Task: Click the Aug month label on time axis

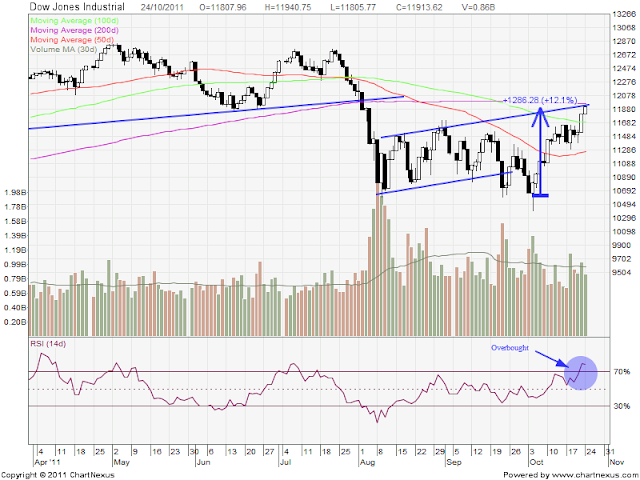Action: pyautogui.click(x=367, y=462)
